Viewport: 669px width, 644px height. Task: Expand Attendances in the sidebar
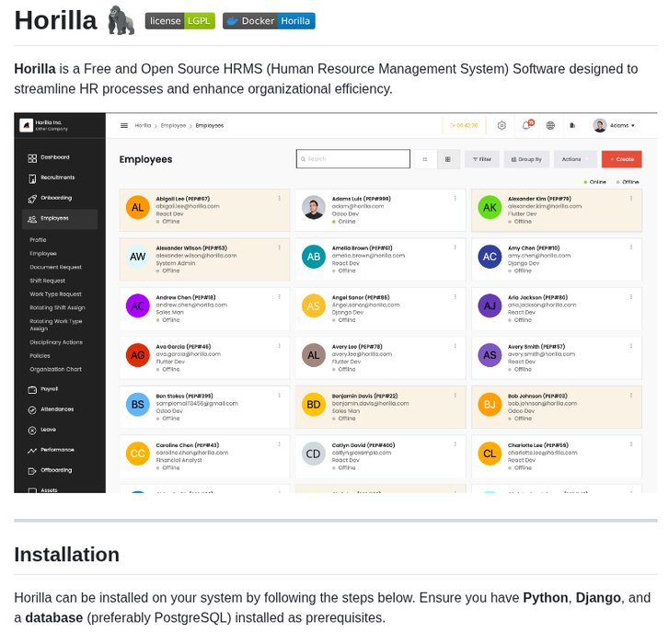pyautogui.click(x=51, y=409)
